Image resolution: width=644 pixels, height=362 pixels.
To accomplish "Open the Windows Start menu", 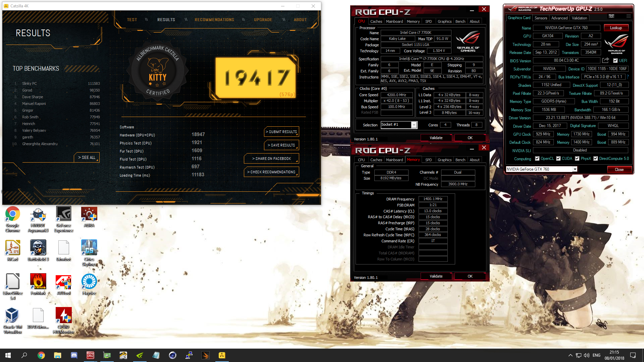I will click(x=8, y=355).
